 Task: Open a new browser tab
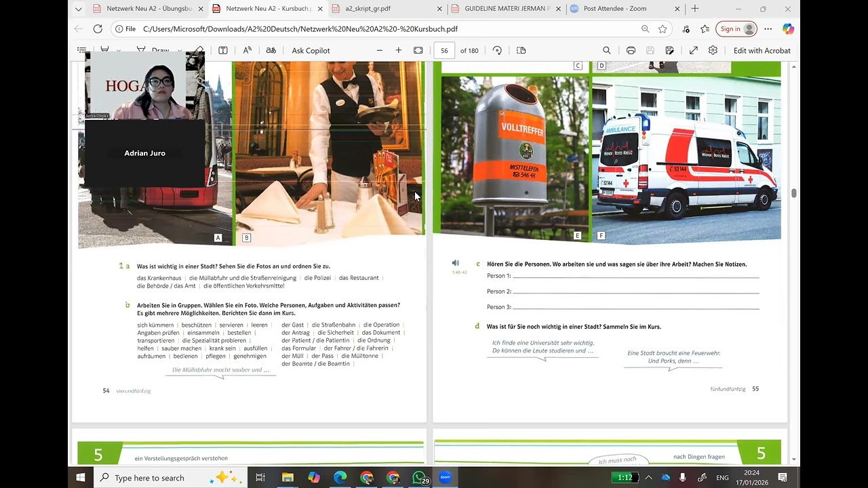point(695,9)
